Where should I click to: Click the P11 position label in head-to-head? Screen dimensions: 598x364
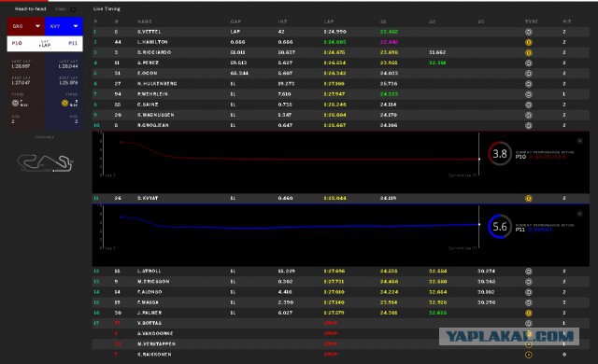(73, 44)
